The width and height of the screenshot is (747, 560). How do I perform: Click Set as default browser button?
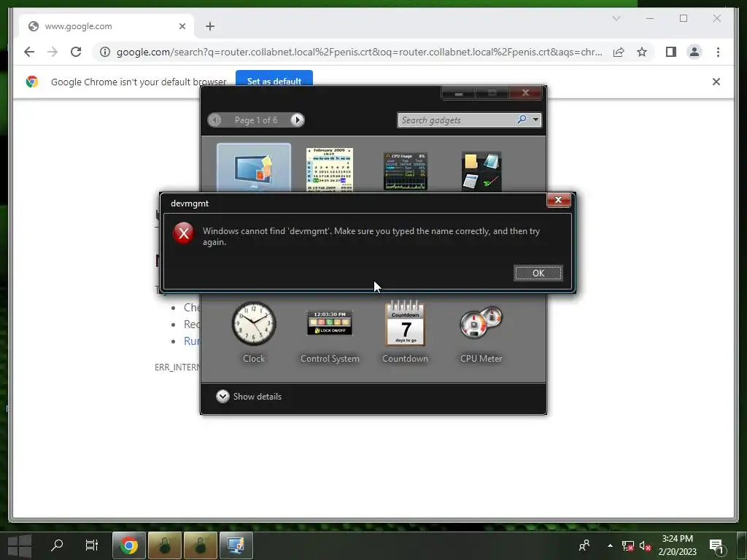tap(274, 80)
